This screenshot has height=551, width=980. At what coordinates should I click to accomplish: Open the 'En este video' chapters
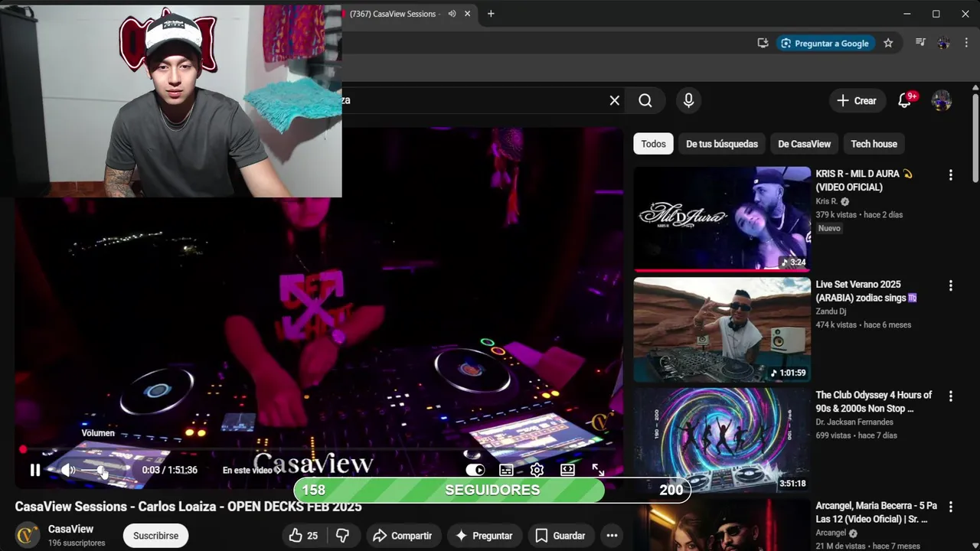pyautogui.click(x=251, y=471)
